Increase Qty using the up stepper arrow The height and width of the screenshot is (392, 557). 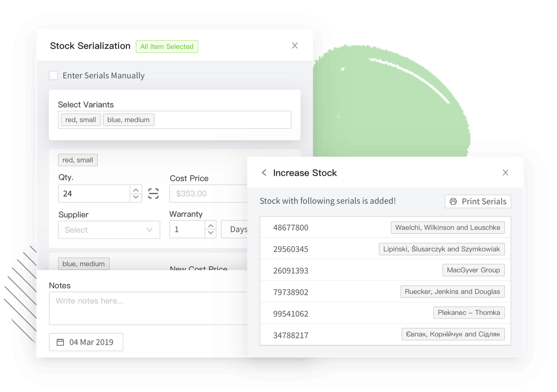click(135, 190)
